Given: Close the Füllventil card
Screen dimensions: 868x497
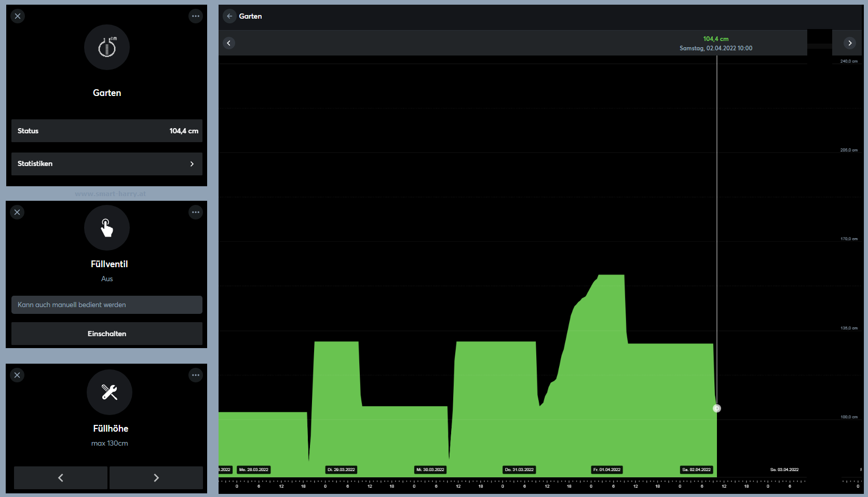Looking at the screenshot, I should pyautogui.click(x=17, y=212).
